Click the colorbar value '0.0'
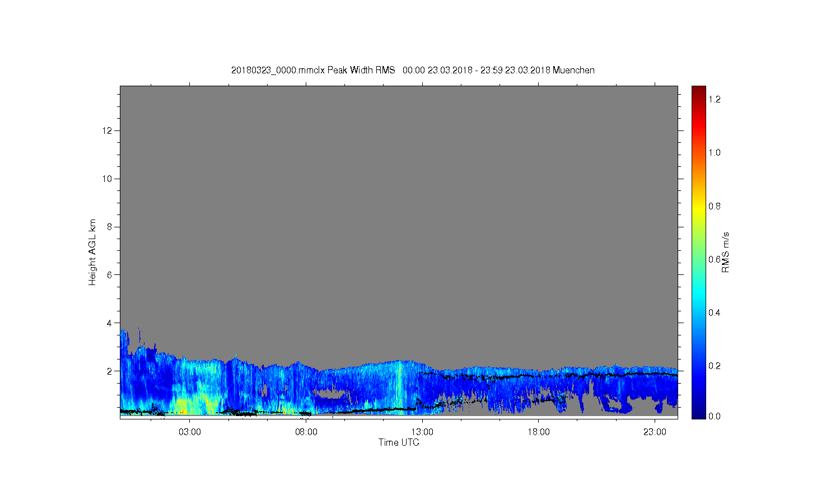Image resolution: width=840 pixels, height=504 pixels. click(x=715, y=416)
